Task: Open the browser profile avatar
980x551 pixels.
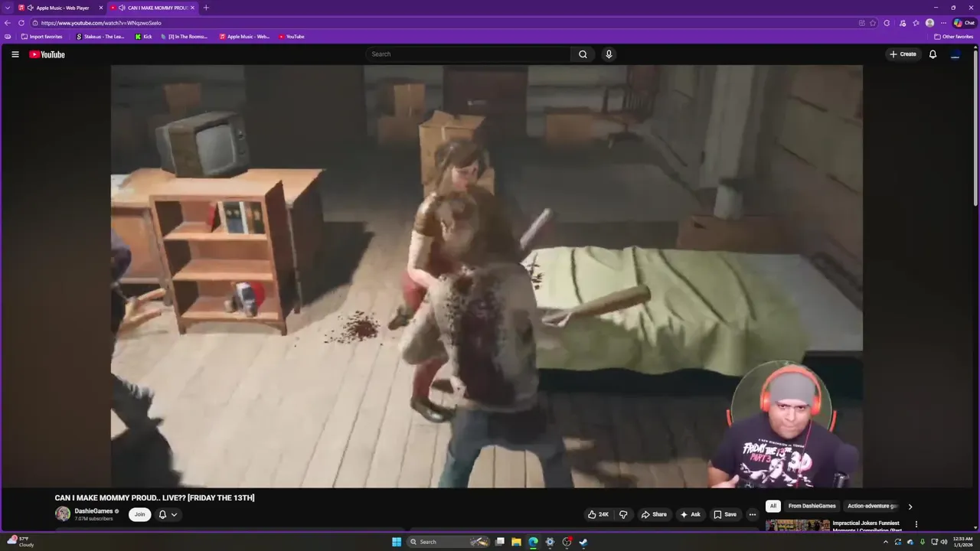Action: (x=929, y=23)
